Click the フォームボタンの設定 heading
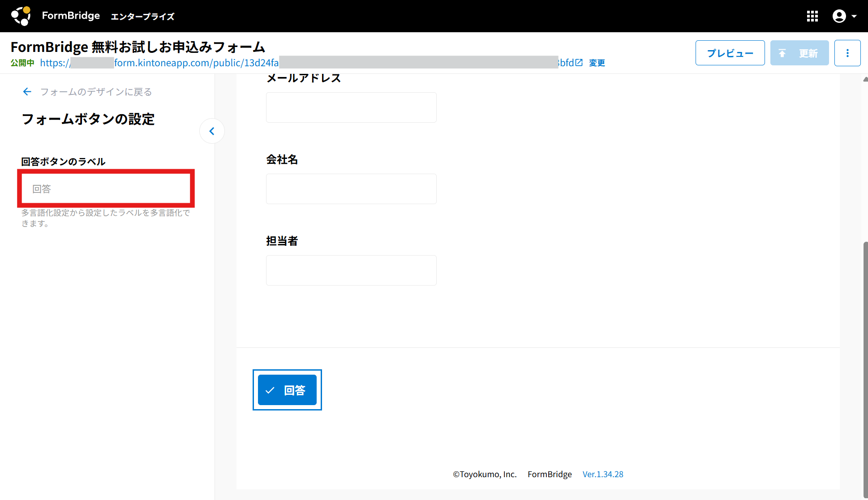The width and height of the screenshot is (868, 500). (88, 119)
